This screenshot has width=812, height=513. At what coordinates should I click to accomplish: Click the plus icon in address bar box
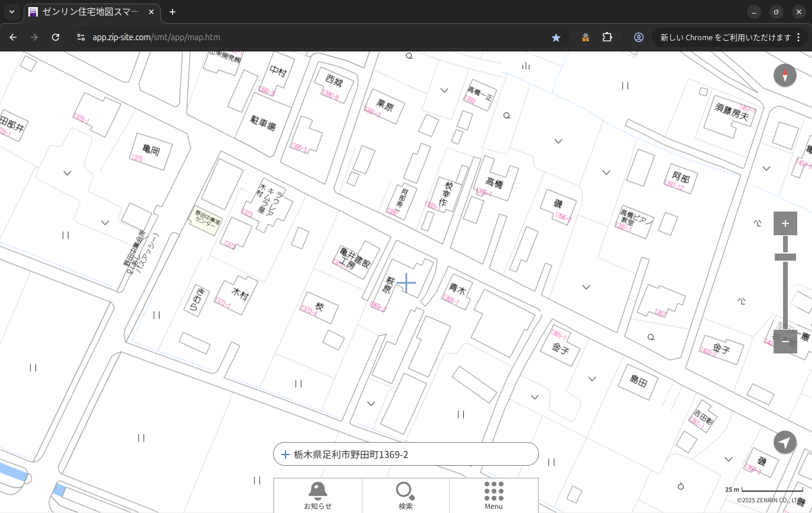click(285, 454)
